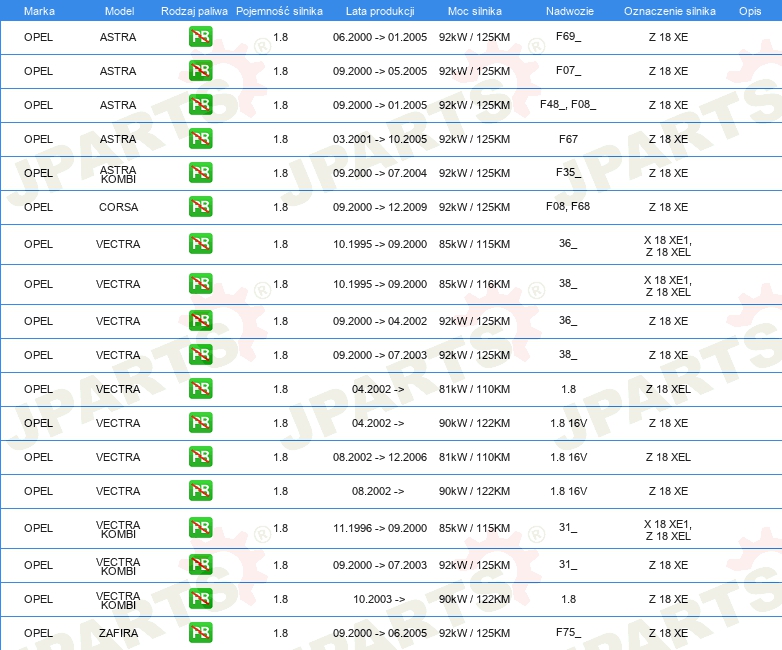
Task: Click the '09.2000 -> 04.2002' production years cell
Action: point(380,321)
